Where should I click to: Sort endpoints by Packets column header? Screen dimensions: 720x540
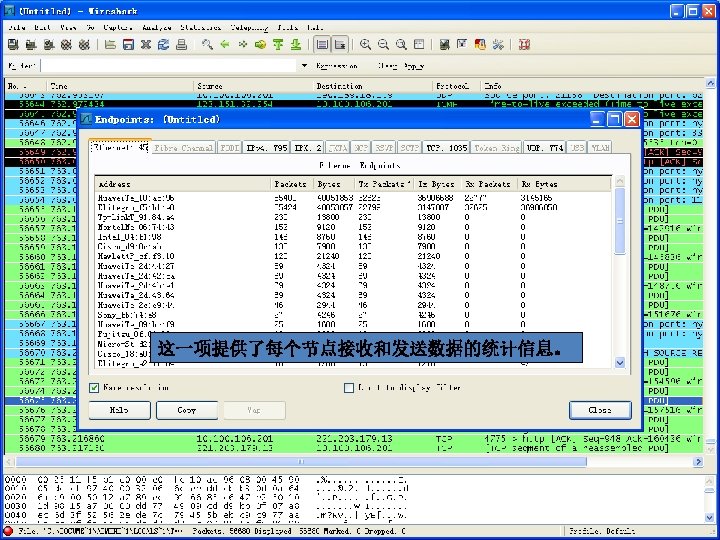click(292, 184)
